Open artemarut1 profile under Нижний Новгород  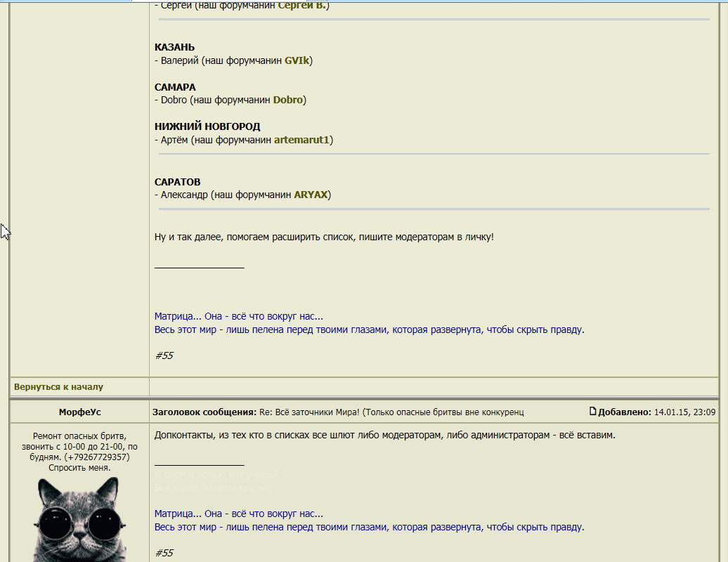click(301, 140)
